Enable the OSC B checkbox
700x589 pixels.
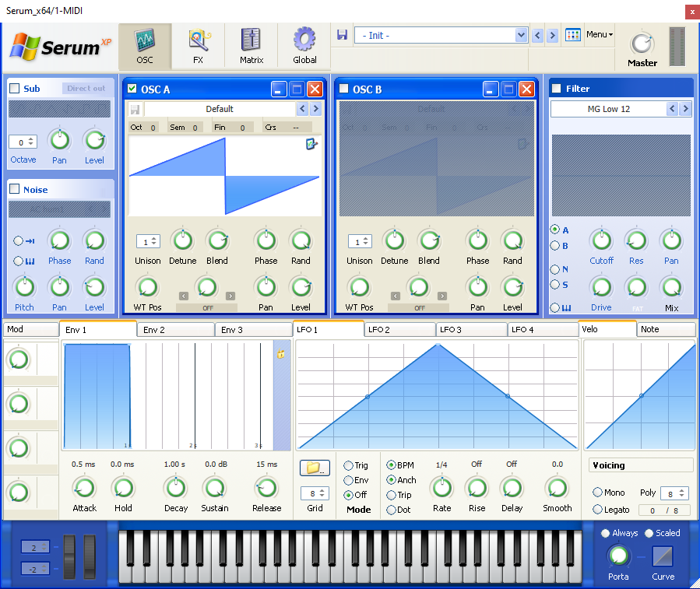[343, 88]
